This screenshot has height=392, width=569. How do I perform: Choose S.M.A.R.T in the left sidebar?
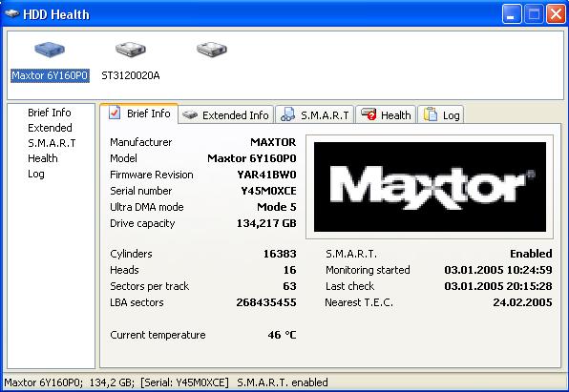click(x=52, y=143)
